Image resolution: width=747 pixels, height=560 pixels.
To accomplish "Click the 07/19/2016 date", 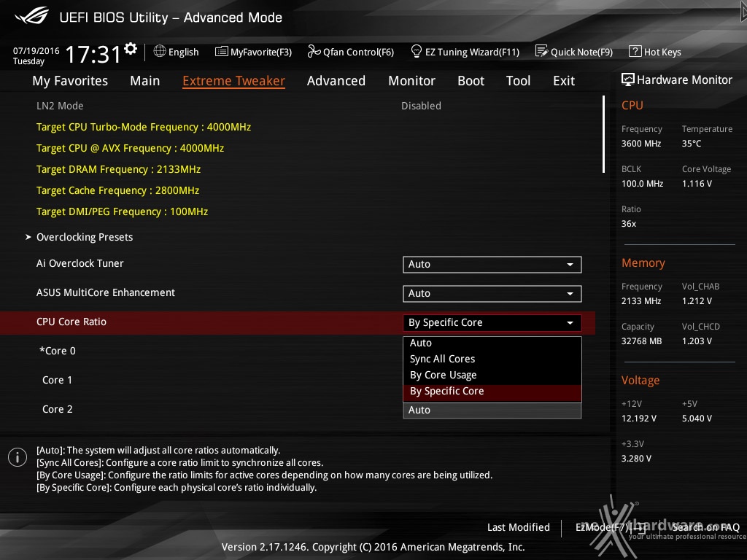I will point(36,51).
